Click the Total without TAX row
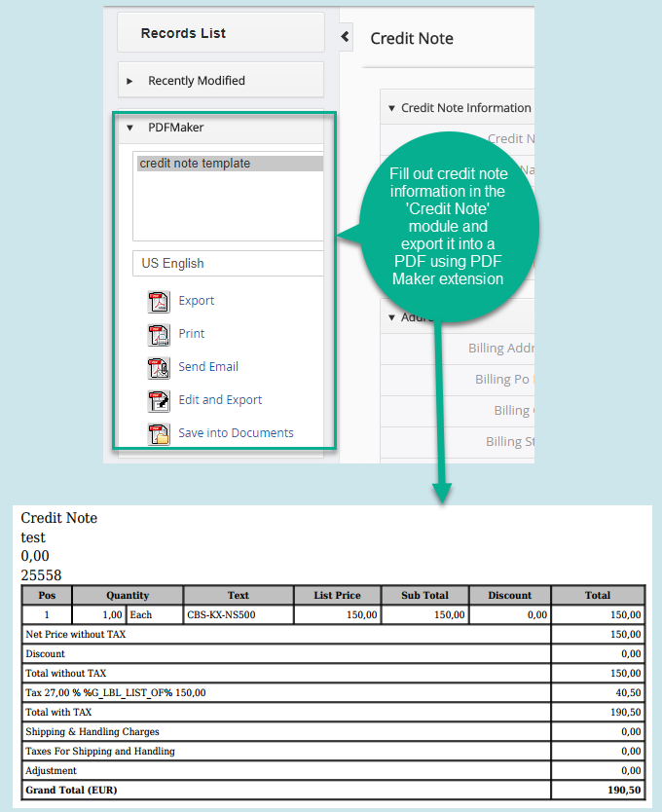The width and height of the screenshot is (662, 812). tap(333, 673)
